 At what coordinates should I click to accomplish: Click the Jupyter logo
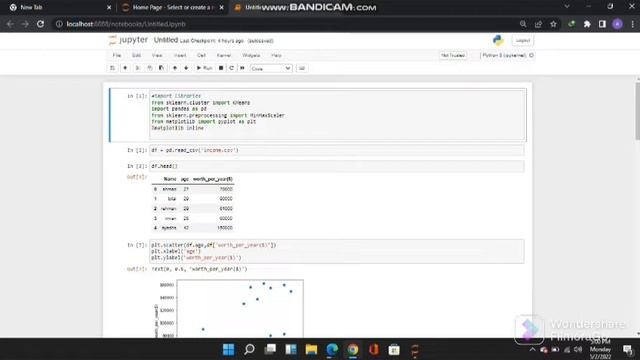pos(128,40)
